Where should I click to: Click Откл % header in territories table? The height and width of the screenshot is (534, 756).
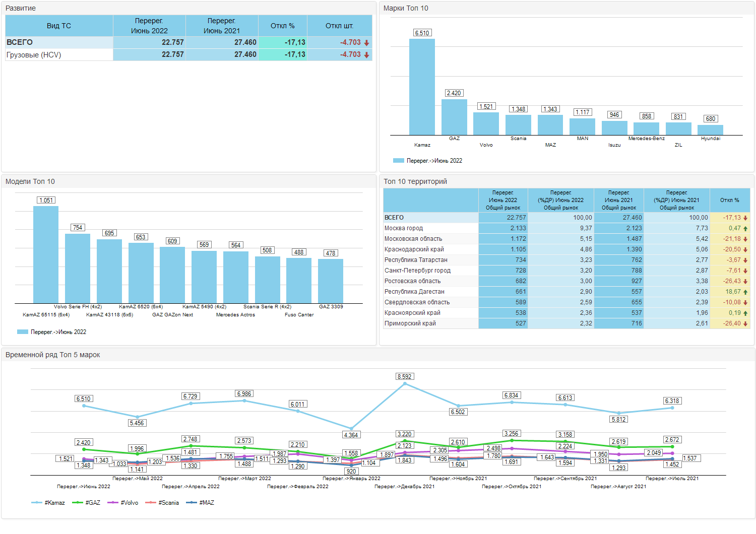tap(730, 200)
